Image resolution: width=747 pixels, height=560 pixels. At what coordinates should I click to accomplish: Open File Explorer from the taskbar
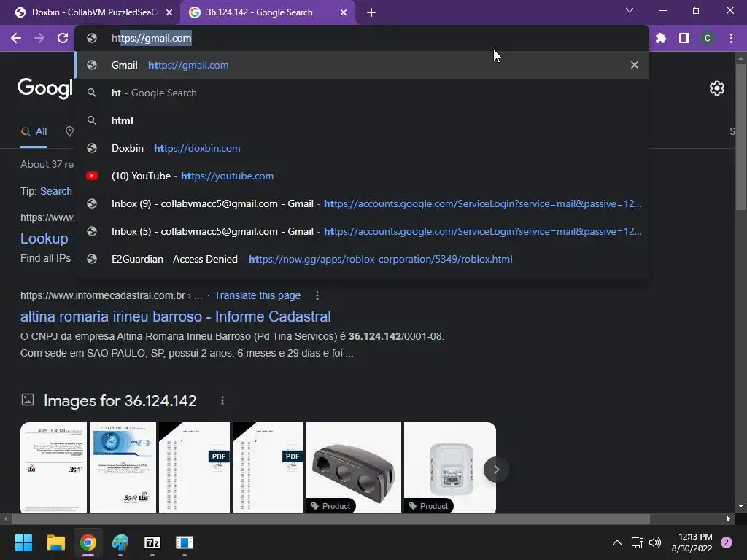pyautogui.click(x=55, y=542)
